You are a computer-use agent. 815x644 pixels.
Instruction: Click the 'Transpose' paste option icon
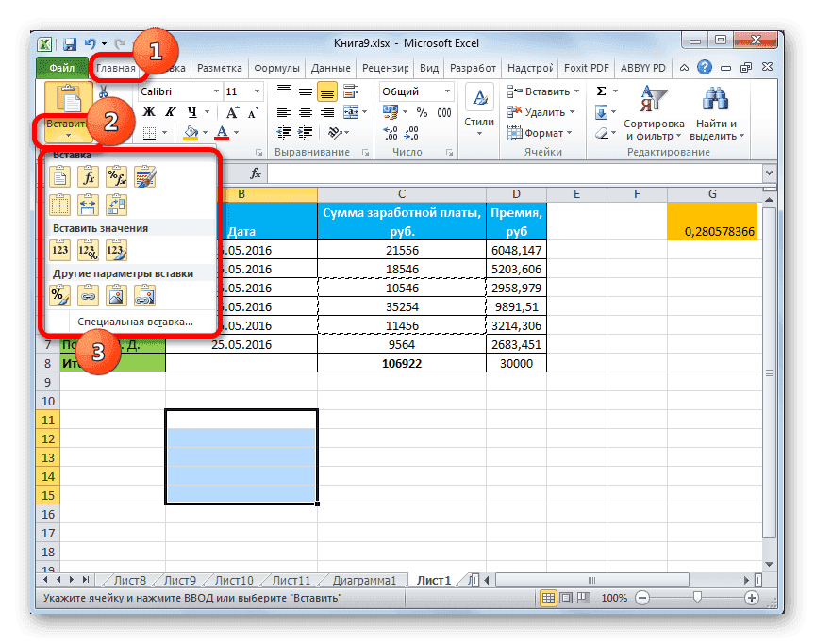click(x=118, y=204)
